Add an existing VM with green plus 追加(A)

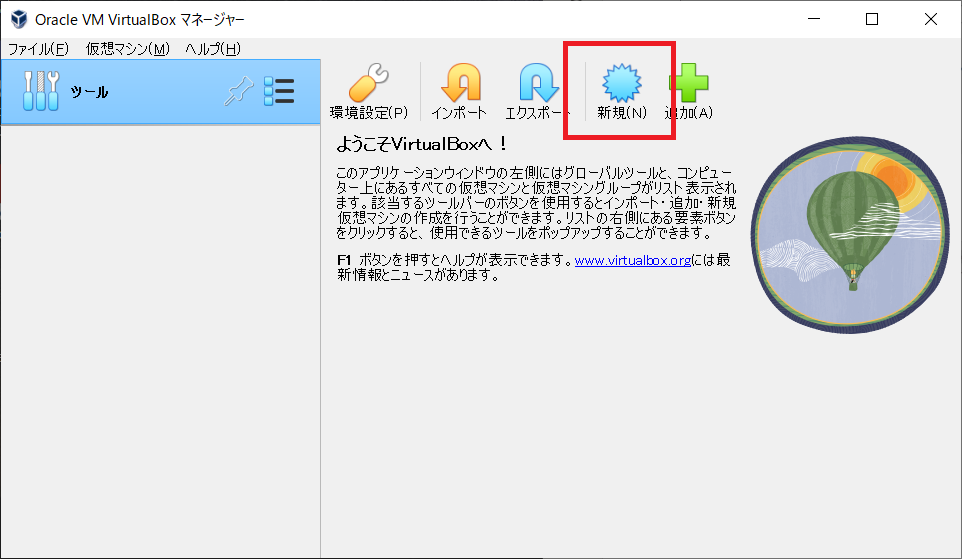pos(689,90)
